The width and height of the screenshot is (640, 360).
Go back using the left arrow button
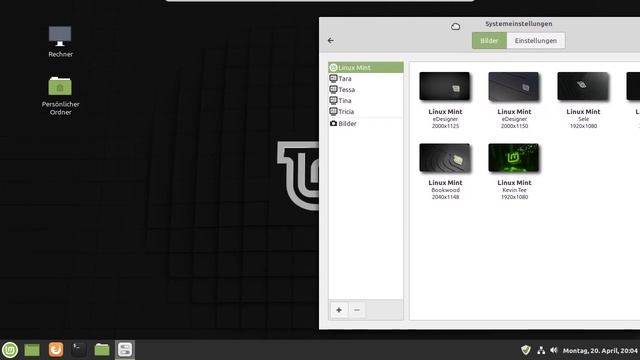331,40
